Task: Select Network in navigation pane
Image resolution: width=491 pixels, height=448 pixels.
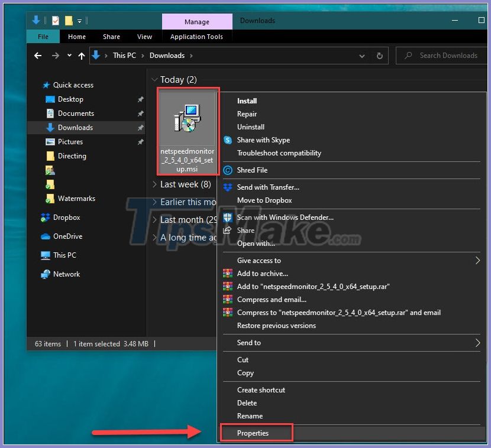Action: (66, 274)
